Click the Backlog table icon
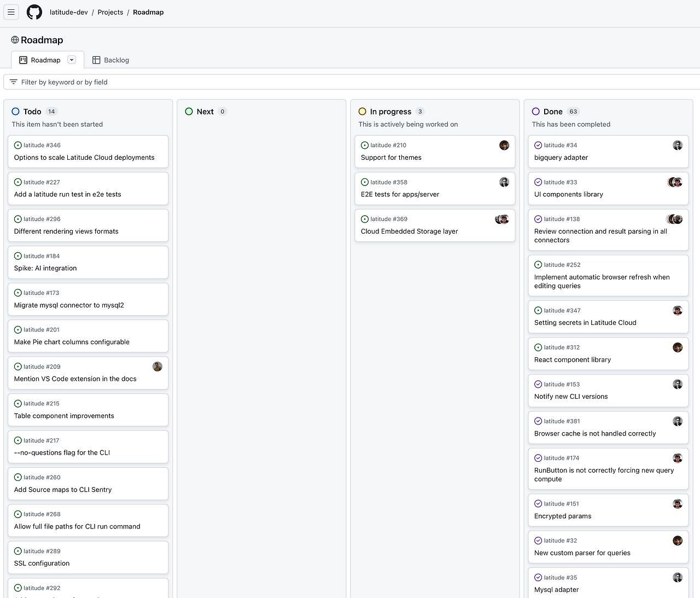Screen dimensions: 700x598 click(x=96, y=60)
